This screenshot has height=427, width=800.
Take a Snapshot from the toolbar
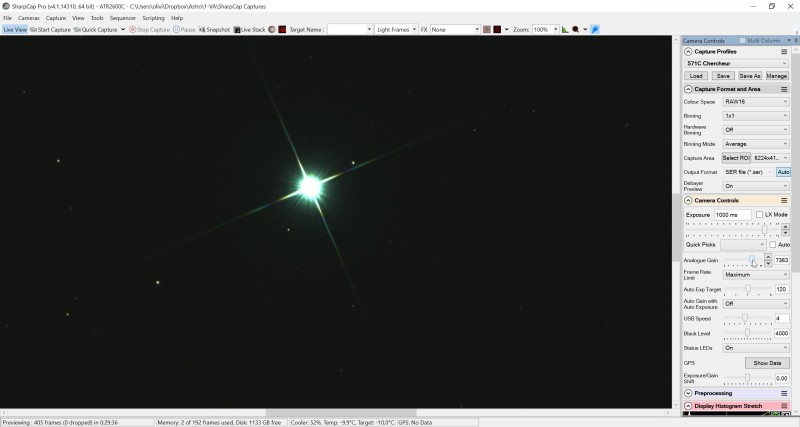coord(214,30)
